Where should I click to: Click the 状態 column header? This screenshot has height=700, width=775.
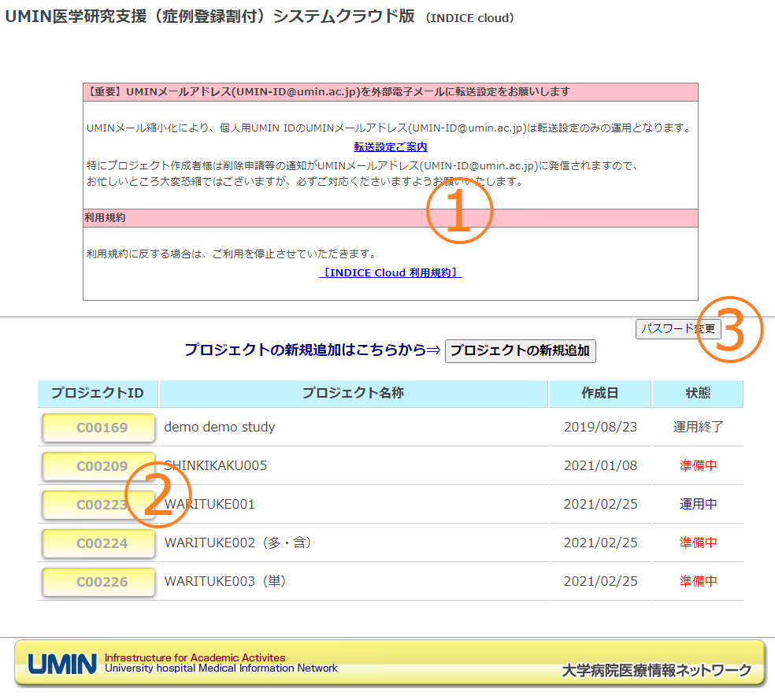click(698, 393)
